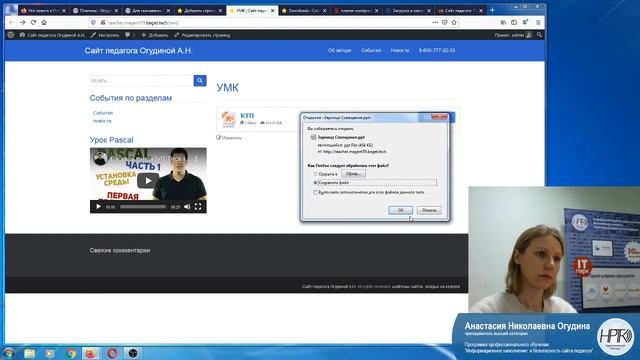The width and height of the screenshot is (640, 360).
Task: Focus the site search input field
Action: click(141, 80)
